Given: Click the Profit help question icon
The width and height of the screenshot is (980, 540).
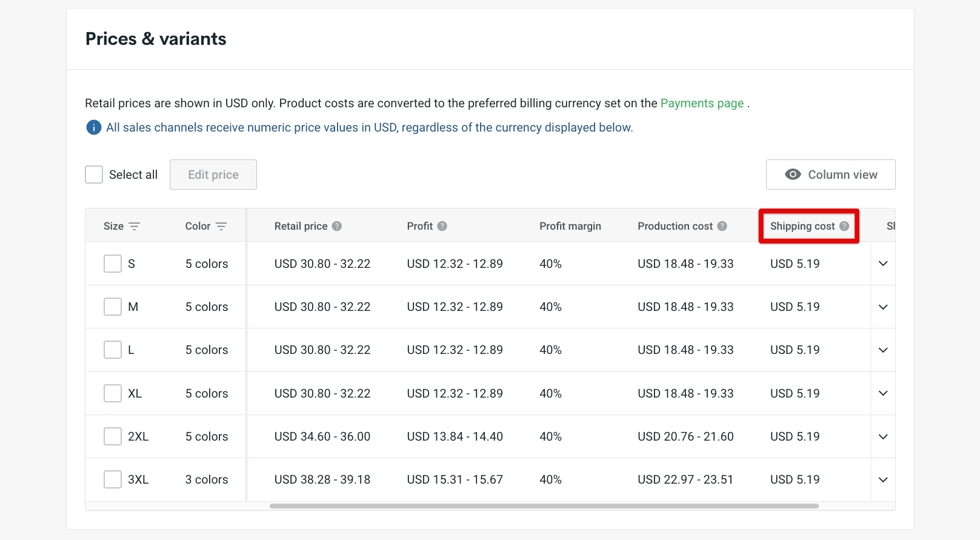Looking at the screenshot, I should tap(442, 226).
